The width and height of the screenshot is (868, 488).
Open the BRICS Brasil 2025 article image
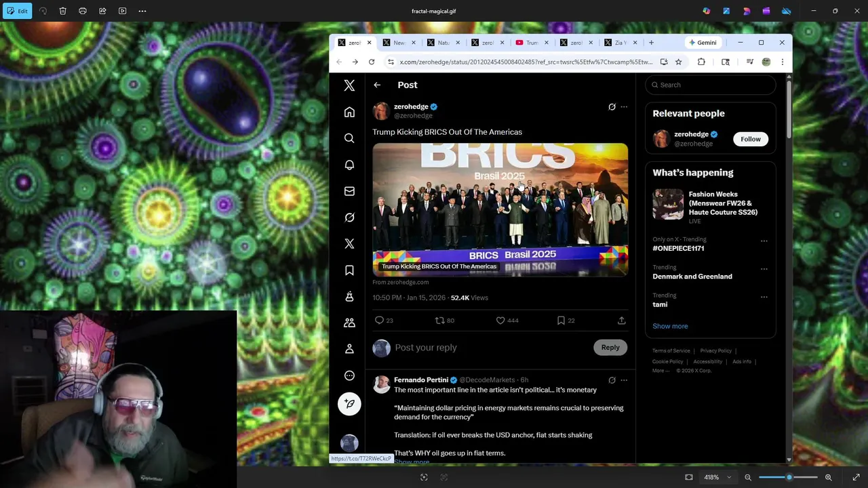[500, 209]
